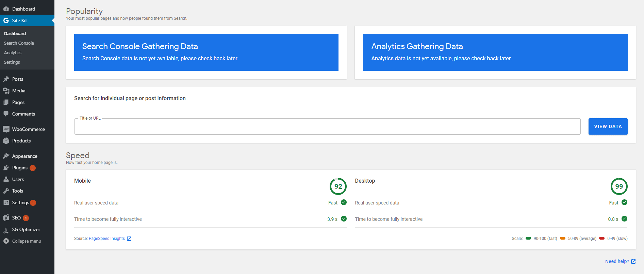Click the desktop speed score 99 gauge

619,186
